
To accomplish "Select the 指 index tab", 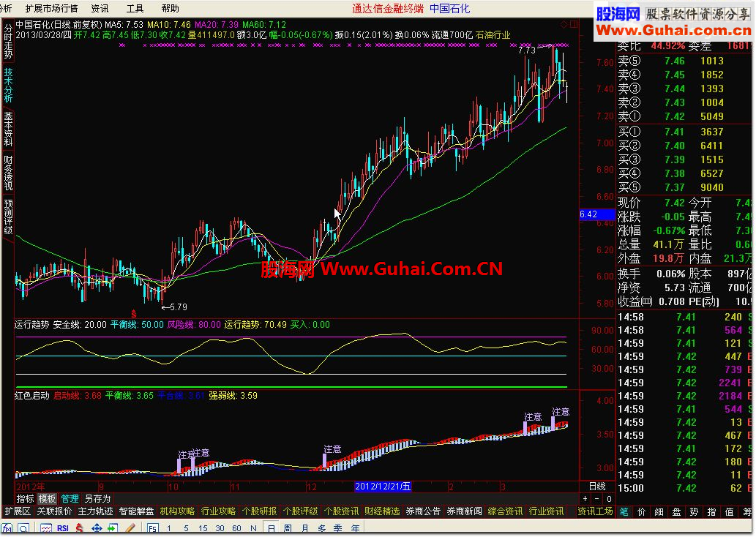I will 711,512.
